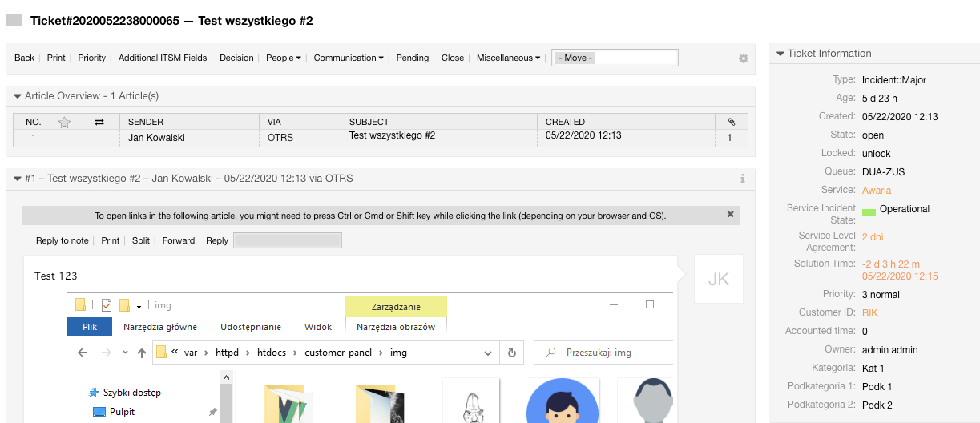
Task: Click the star column header icon
Action: point(65,122)
